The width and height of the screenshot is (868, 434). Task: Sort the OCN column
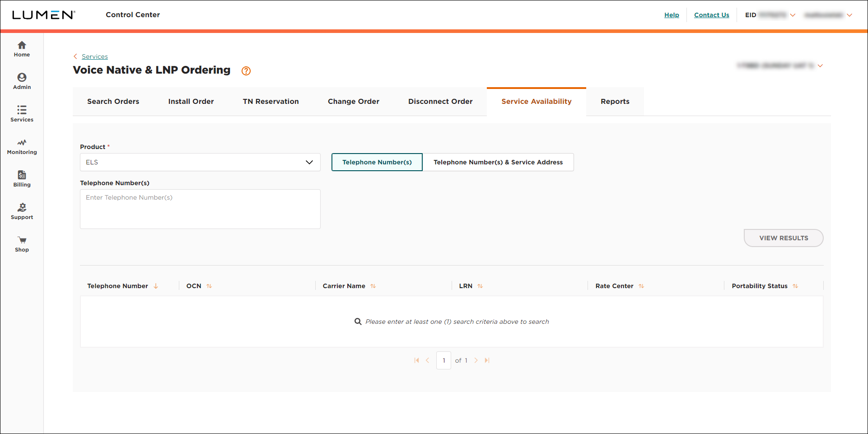coord(209,286)
